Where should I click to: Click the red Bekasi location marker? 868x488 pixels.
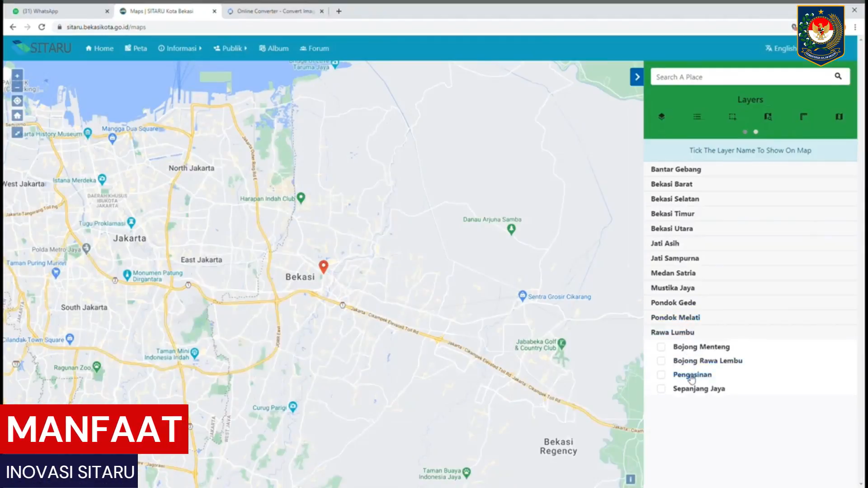(x=323, y=267)
